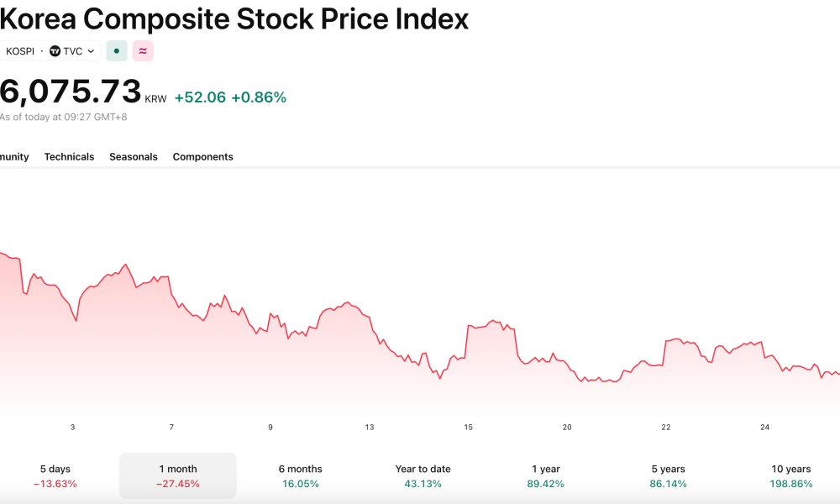Image resolution: width=840 pixels, height=504 pixels.
Task: Click the KRW currency label
Action: [156, 99]
